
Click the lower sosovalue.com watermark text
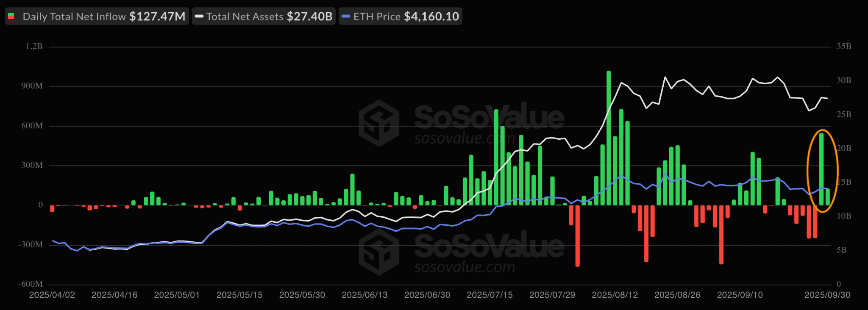click(465, 267)
